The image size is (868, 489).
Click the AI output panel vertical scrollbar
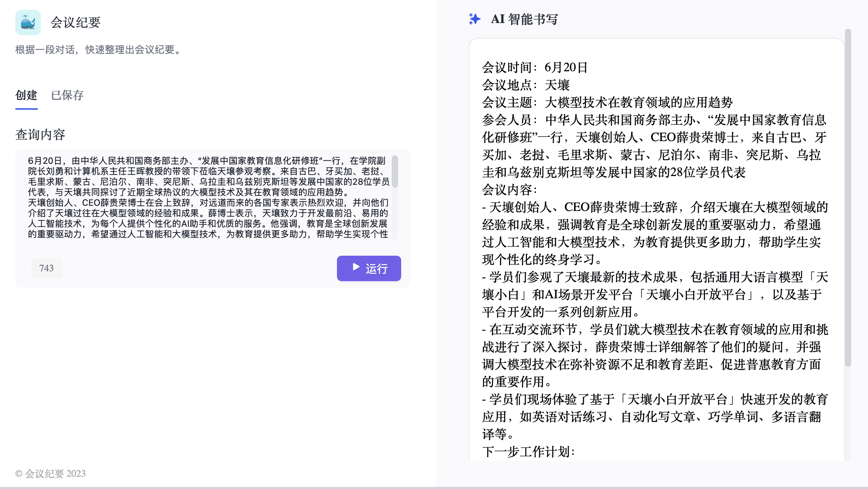(x=848, y=197)
